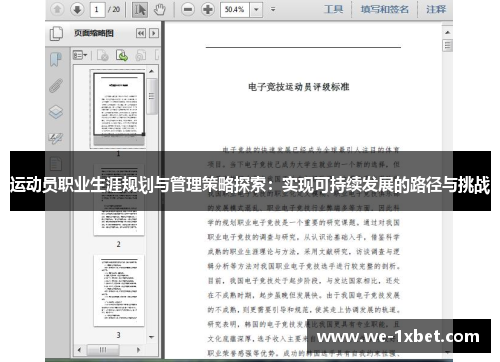
Task: Collapse the thumbnails panel with double-arrow button
Action: pos(141,33)
